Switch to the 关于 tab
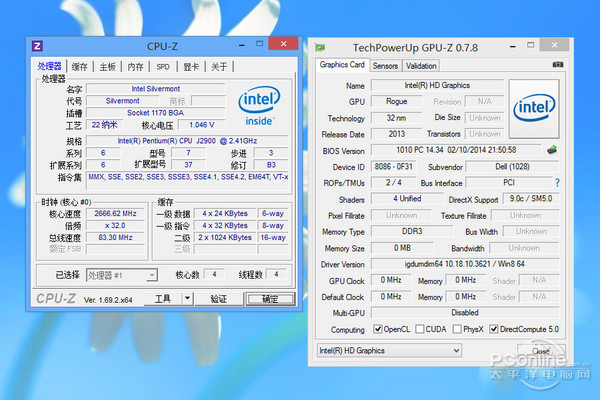The width and height of the screenshot is (600, 400). pos(219,67)
